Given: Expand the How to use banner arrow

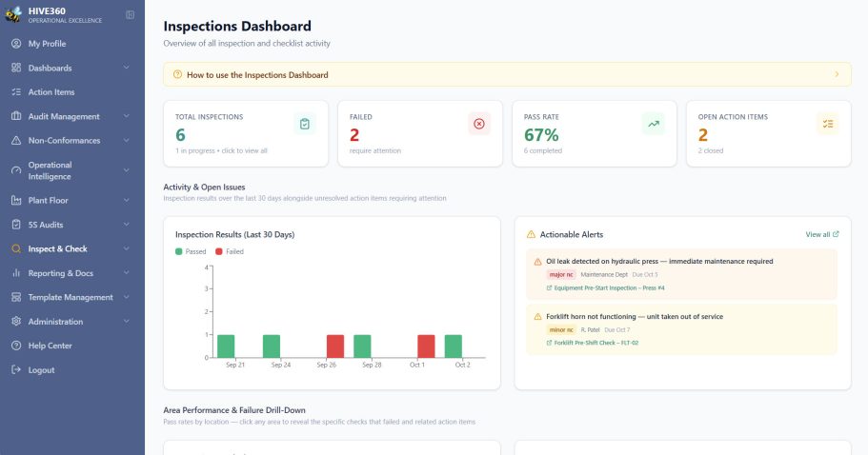Looking at the screenshot, I should coord(837,74).
